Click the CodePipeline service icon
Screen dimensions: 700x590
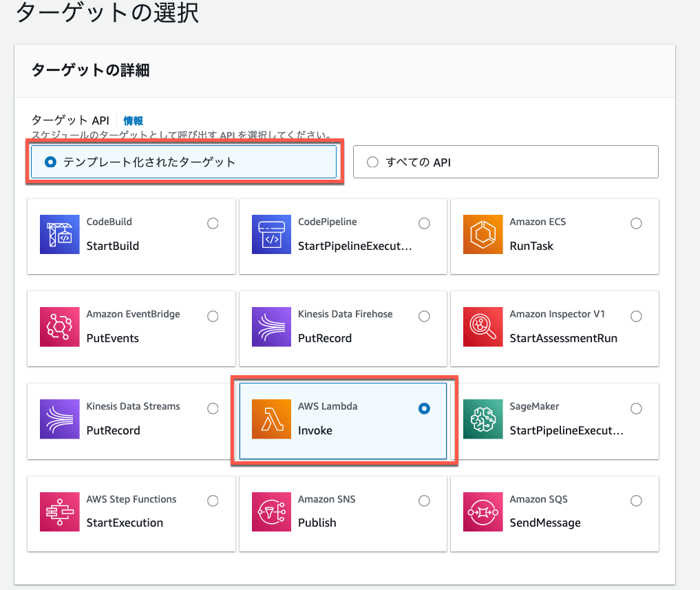[271, 233]
